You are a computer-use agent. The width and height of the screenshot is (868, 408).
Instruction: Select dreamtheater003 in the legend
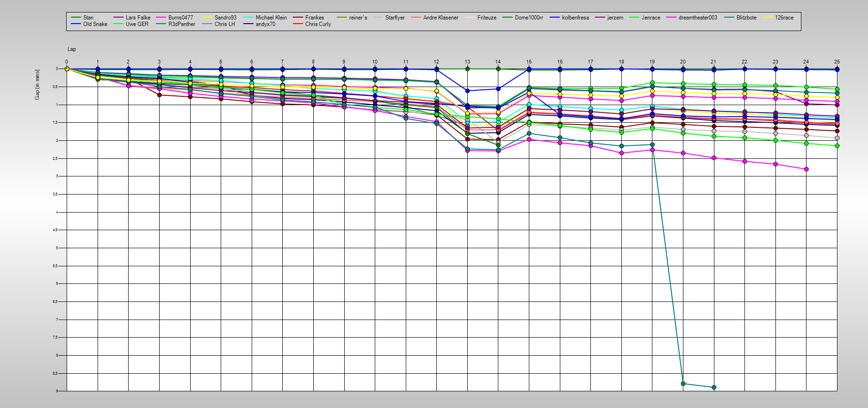click(698, 18)
